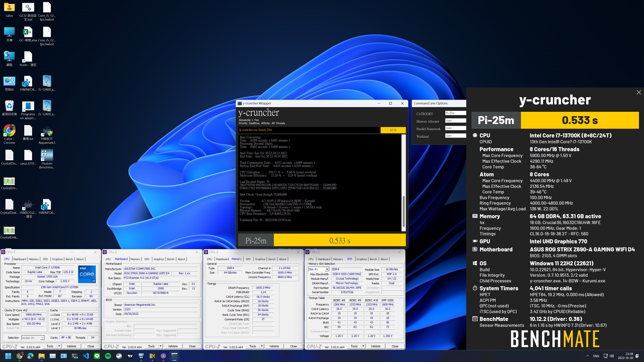Select the hosts shortcut icon on the desktop

(28, 59)
